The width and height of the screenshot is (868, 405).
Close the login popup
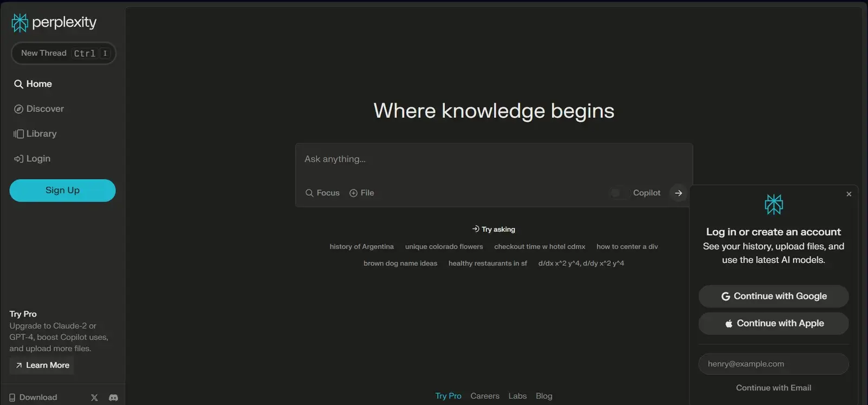[849, 194]
